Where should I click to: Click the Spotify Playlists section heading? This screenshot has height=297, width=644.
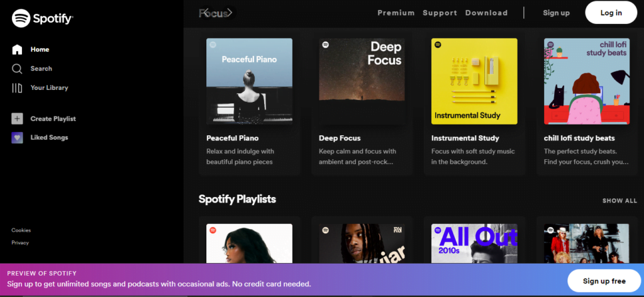pyautogui.click(x=237, y=199)
